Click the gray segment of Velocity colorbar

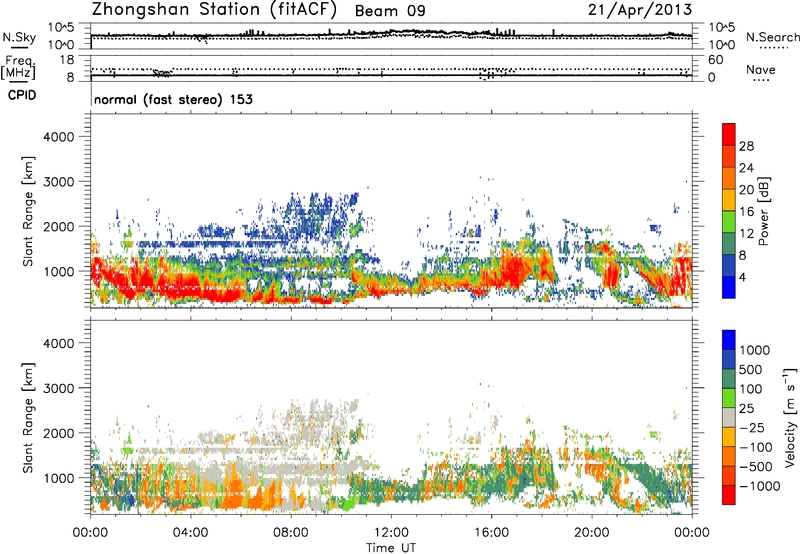coord(729,417)
